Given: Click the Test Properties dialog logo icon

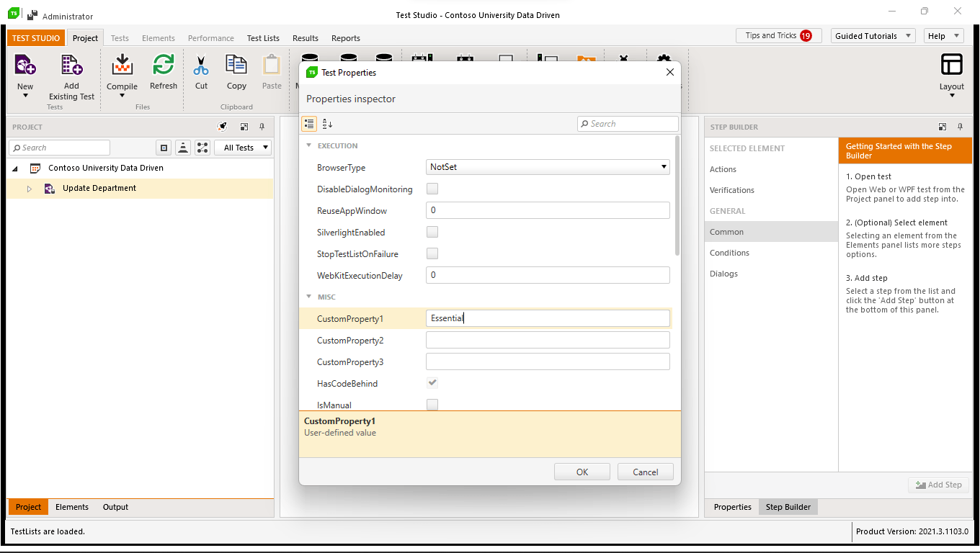Looking at the screenshot, I should coord(312,72).
